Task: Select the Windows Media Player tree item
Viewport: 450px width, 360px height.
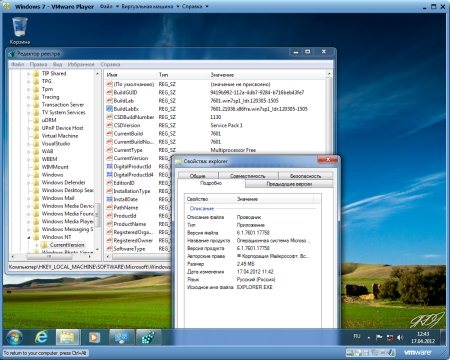Action: pyautogui.click(x=67, y=221)
